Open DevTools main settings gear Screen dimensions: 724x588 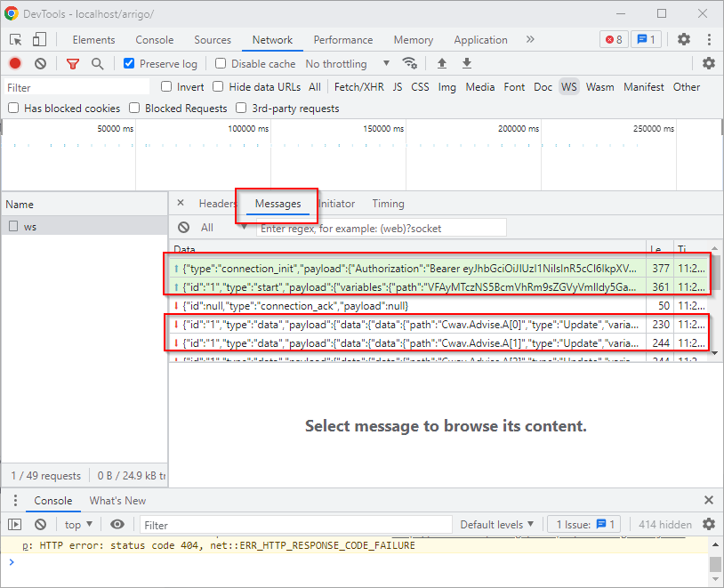tap(683, 40)
